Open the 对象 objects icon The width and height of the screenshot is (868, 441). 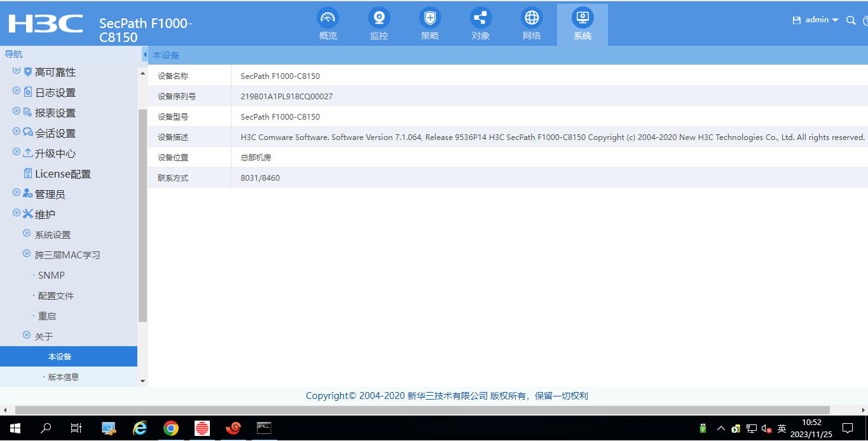point(481,17)
